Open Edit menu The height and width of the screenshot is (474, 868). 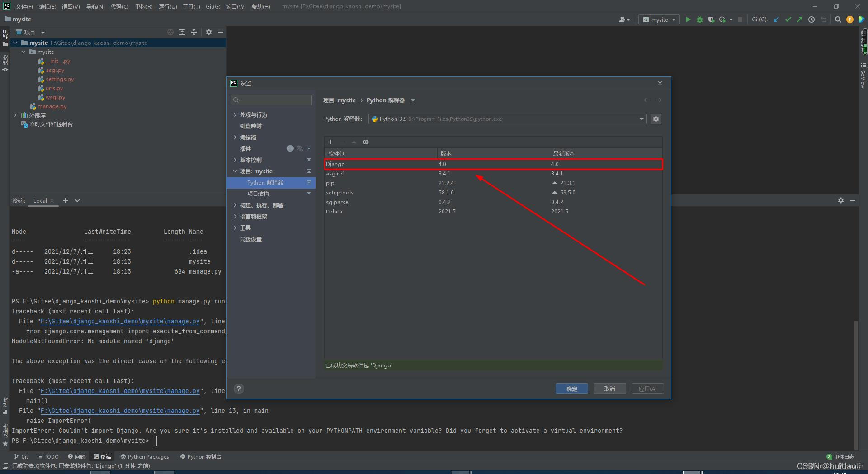(x=47, y=6)
